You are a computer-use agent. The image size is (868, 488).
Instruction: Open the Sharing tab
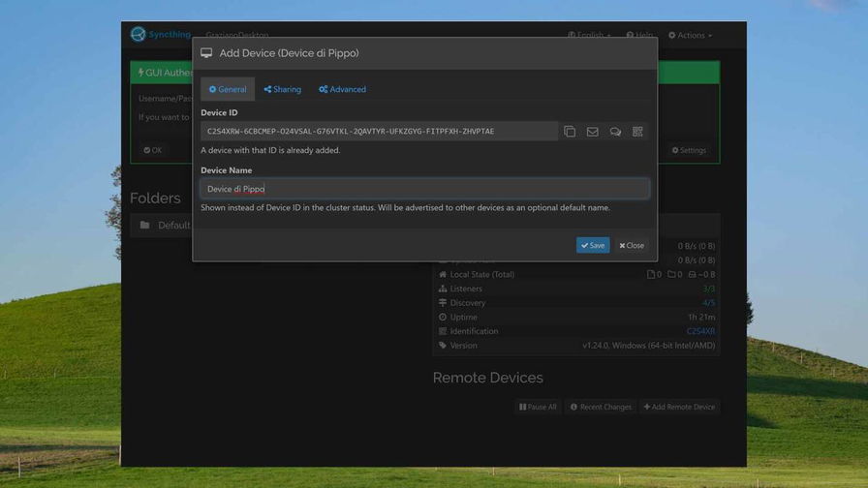coord(282,89)
